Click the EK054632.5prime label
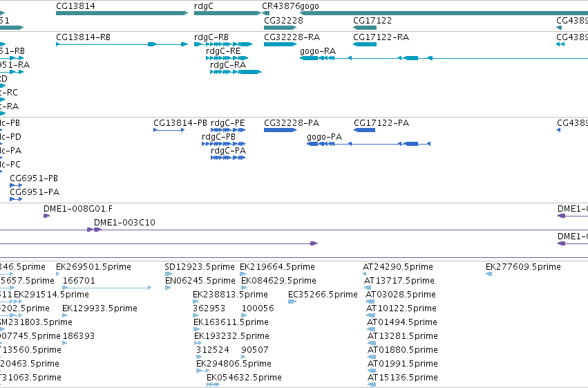The width and height of the screenshot is (588, 388). pyautogui.click(x=244, y=378)
